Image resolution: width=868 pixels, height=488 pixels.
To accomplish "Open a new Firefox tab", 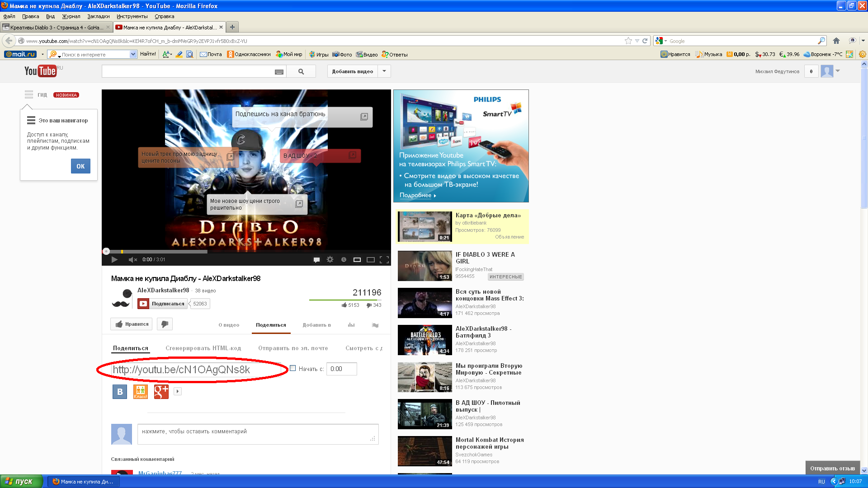I will tap(232, 27).
